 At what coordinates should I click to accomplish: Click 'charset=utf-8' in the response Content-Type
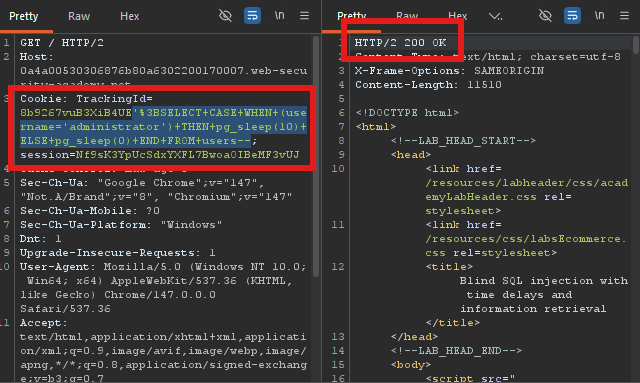[x=576, y=57]
